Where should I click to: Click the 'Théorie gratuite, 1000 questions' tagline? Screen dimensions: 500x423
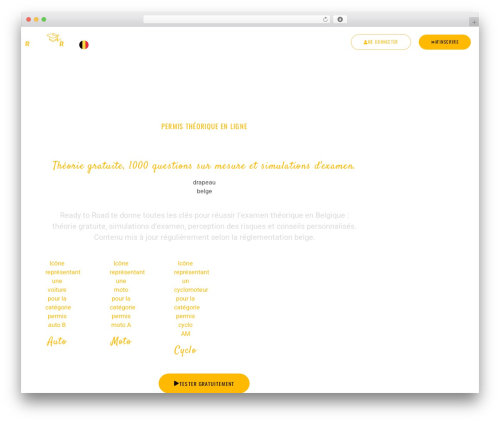(x=203, y=166)
